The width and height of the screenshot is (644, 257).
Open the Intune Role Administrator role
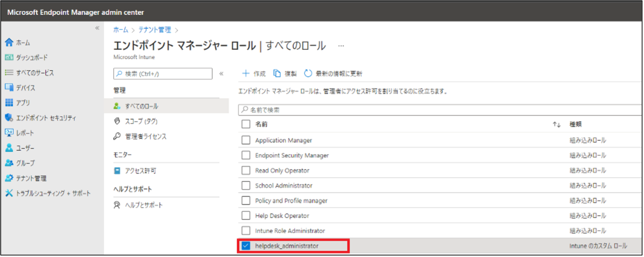click(x=290, y=231)
